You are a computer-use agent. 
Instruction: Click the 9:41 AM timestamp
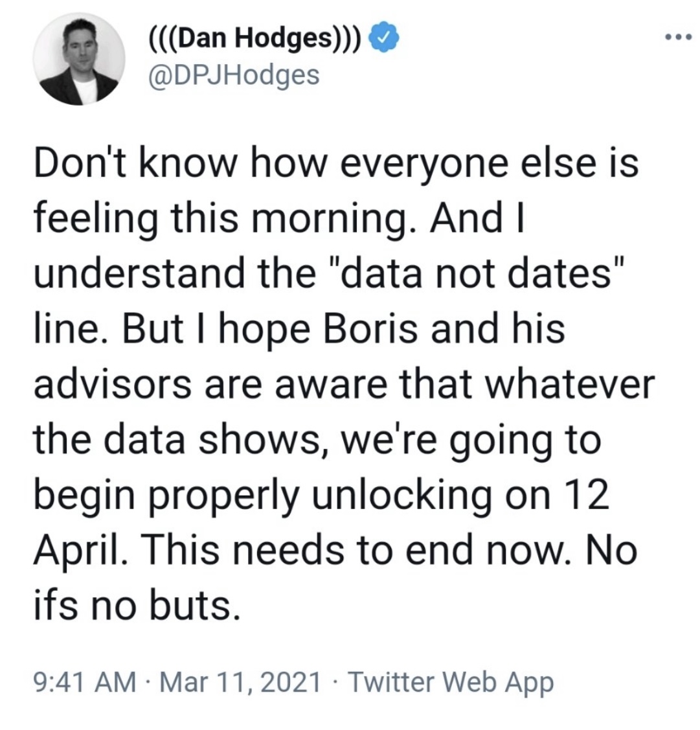83,682
